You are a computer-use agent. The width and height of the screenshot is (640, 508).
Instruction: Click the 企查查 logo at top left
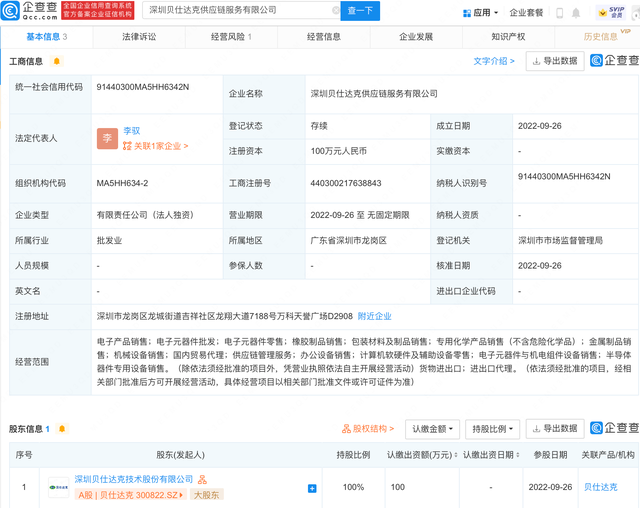[30, 12]
